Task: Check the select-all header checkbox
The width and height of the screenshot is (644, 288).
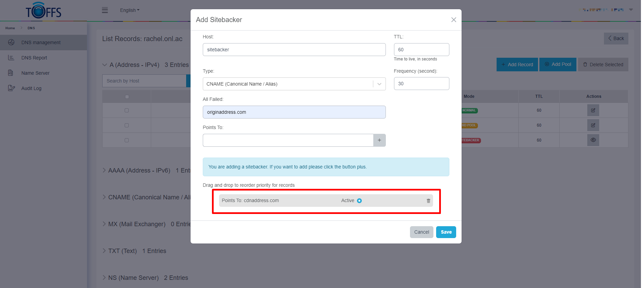Action: (127, 97)
